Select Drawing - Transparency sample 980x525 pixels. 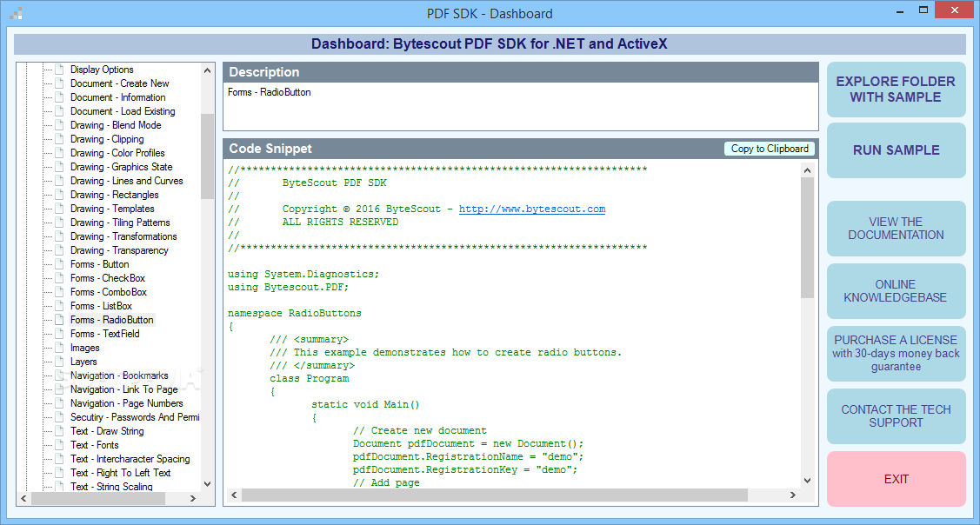119,250
